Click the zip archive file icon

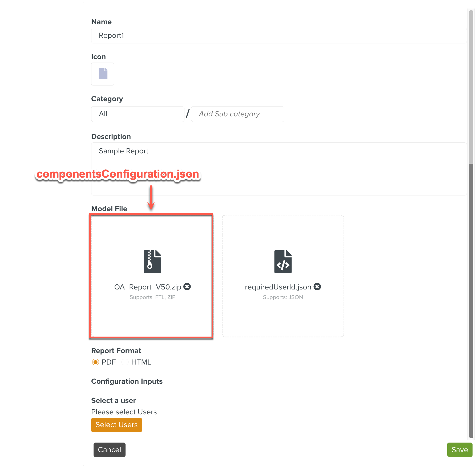[x=152, y=261]
